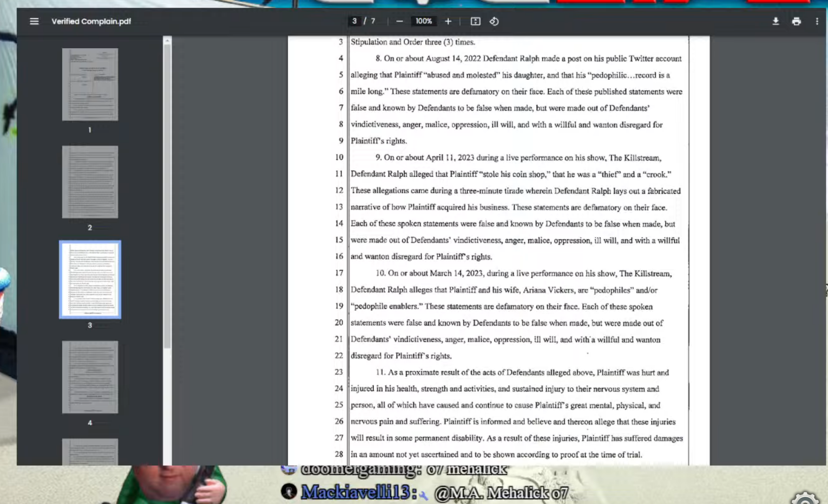Click the gear icon at bottom right
This screenshot has height=504, width=828.
pyautogui.click(x=805, y=498)
